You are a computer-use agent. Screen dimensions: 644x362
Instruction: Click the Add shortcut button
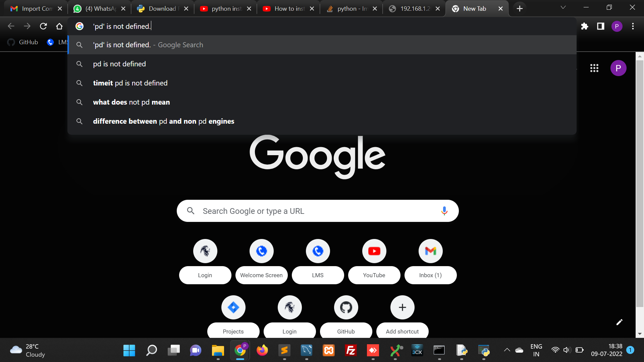pyautogui.click(x=402, y=308)
